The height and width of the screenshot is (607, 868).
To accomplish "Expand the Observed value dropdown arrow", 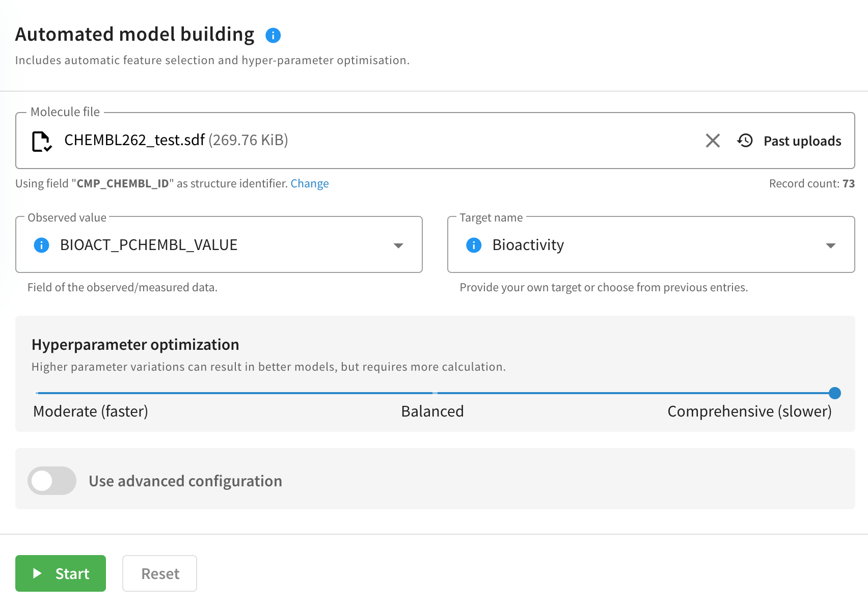I will (398, 245).
